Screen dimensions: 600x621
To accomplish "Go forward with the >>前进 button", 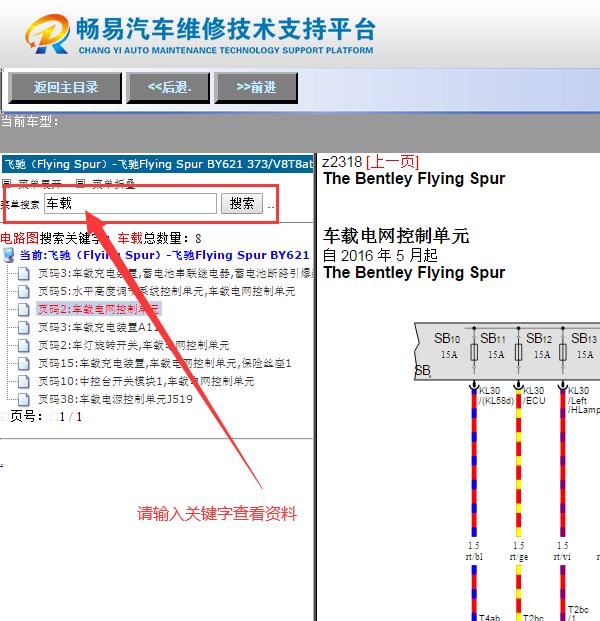I will 256,88.
